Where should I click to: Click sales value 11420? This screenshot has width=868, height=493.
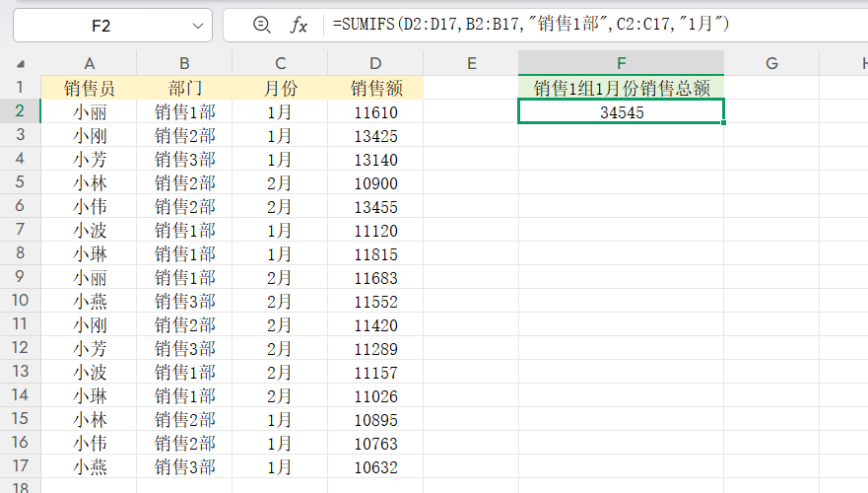tap(375, 325)
